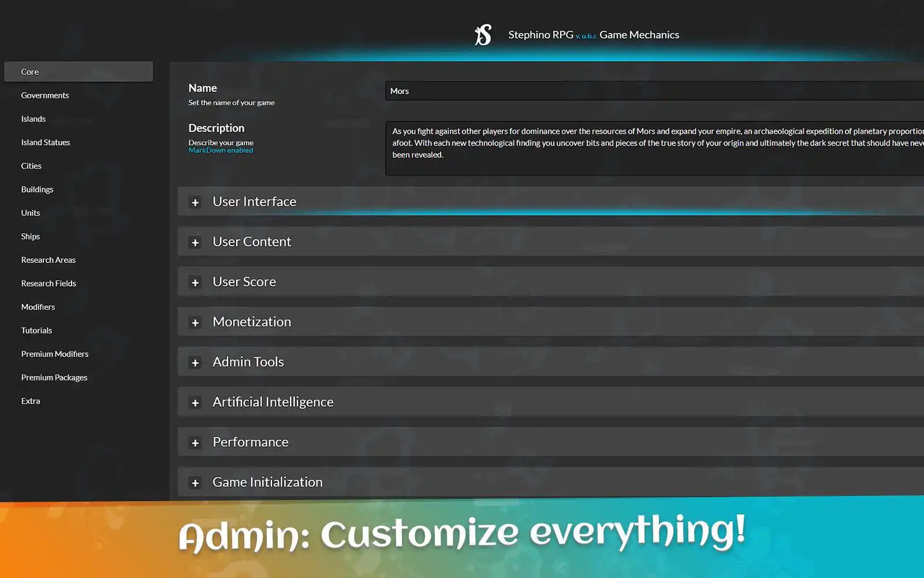Expand the User Content section
Image resolution: width=924 pixels, height=578 pixels.
[195, 242]
